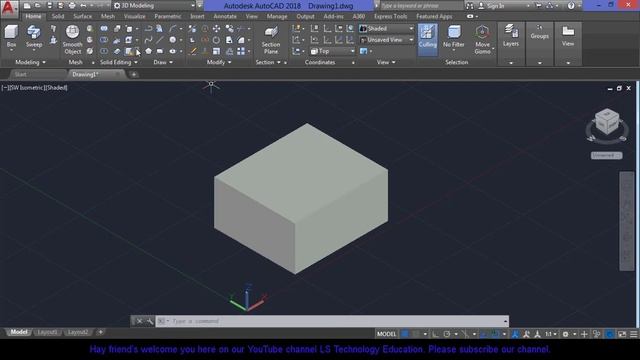Open the 3D Modeling workspace dropdown

click(154, 6)
